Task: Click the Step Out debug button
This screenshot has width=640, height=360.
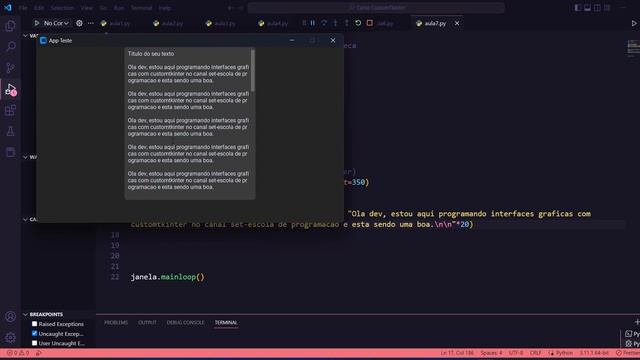Action: point(347,23)
